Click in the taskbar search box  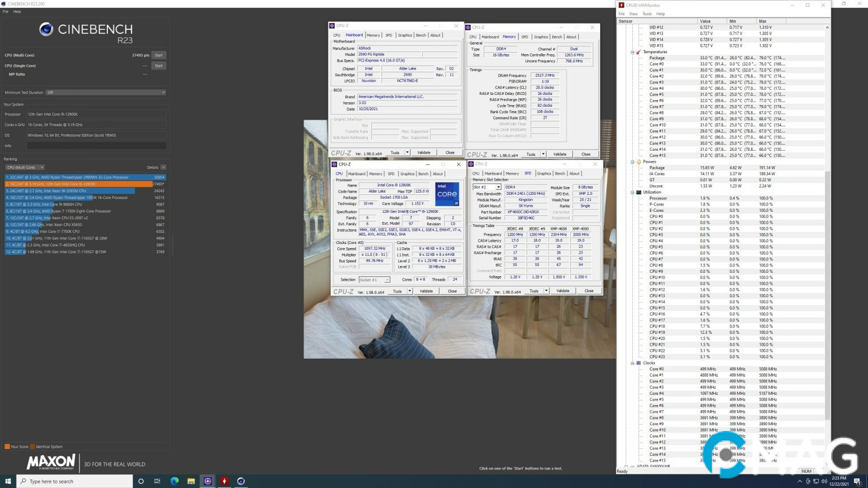[73, 481]
